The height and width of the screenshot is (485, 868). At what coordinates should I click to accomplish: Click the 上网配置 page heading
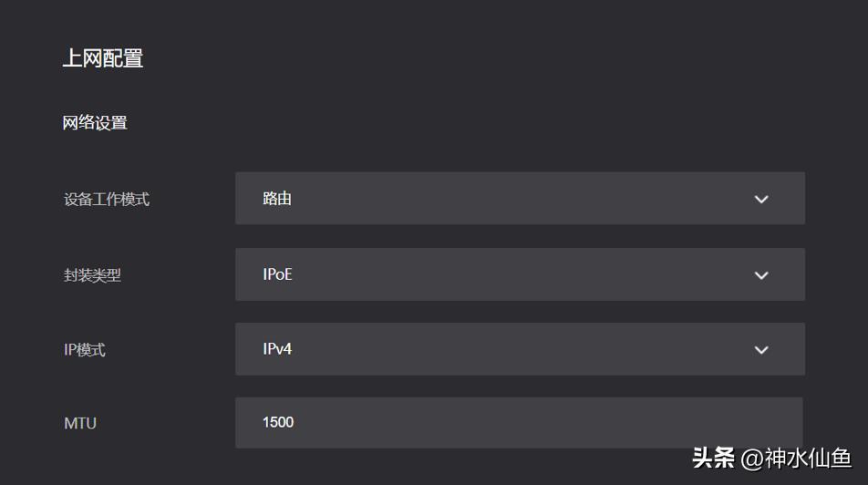pyautogui.click(x=103, y=58)
